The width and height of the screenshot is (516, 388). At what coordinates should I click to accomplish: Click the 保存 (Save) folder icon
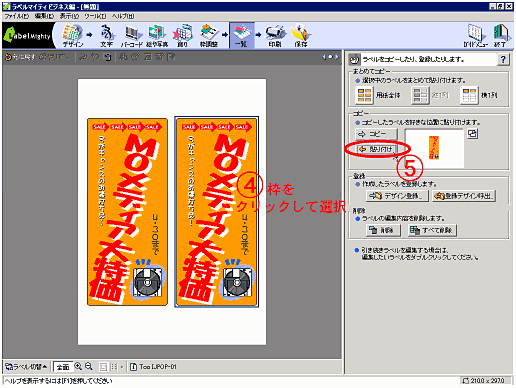[300, 35]
